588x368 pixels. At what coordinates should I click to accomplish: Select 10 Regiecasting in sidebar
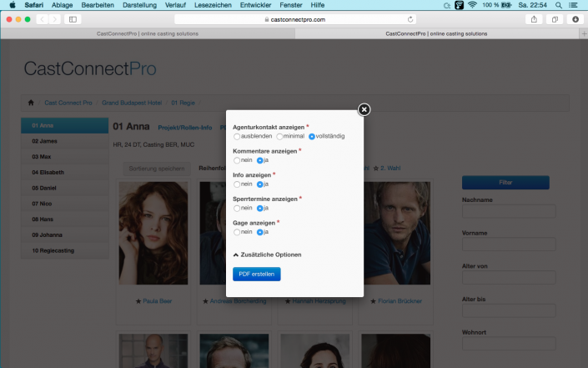click(x=64, y=250)
